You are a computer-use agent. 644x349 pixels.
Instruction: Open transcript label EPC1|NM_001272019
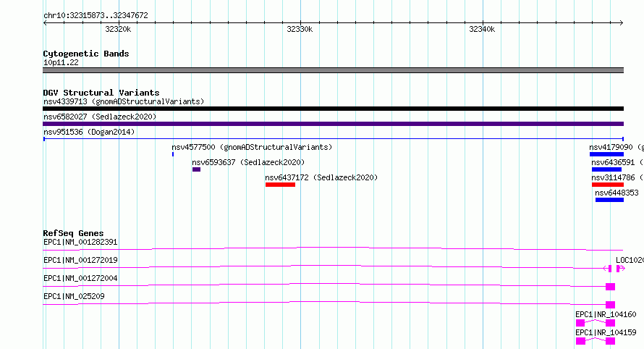(x=80, y=260)
